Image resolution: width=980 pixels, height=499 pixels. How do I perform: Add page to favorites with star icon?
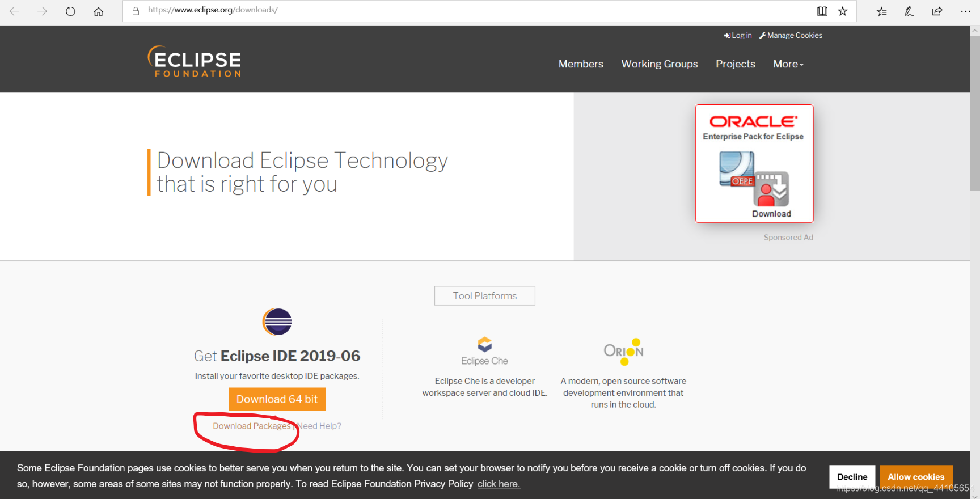pos(843,11)
